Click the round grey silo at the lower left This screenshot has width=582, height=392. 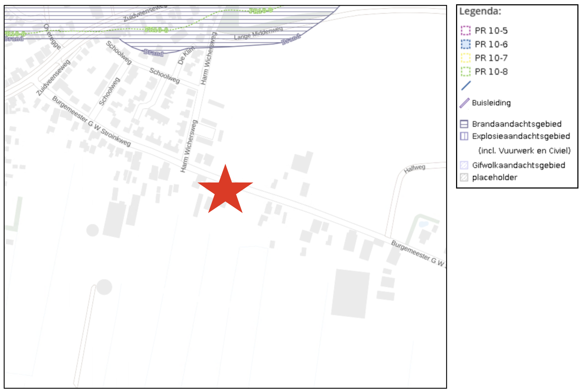point(104,287)
